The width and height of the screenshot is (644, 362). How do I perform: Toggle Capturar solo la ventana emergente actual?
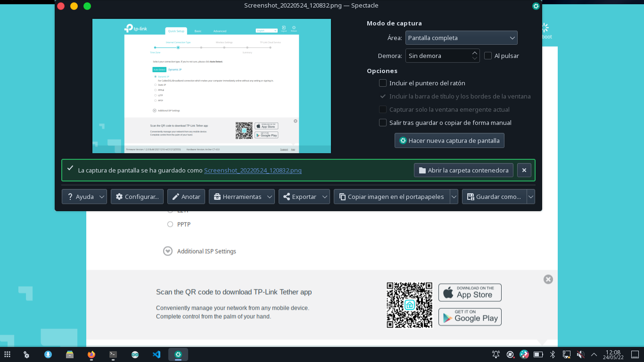(x=383, y=109)
